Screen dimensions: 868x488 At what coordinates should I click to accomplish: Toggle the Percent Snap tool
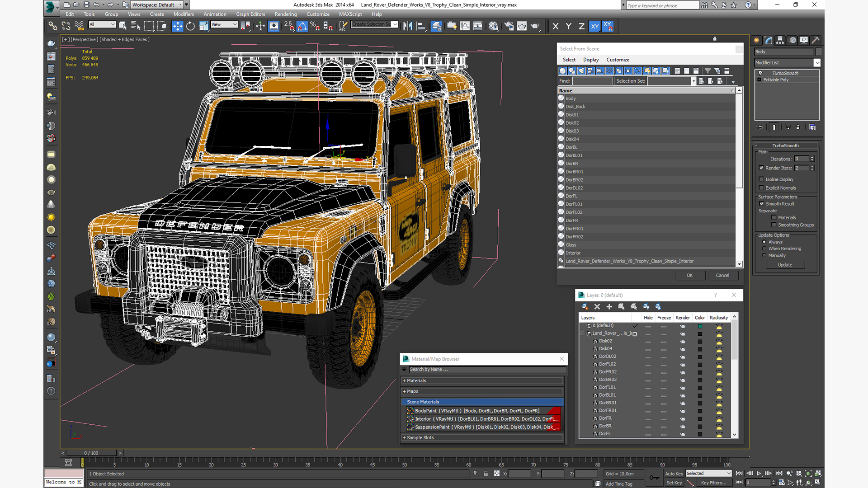(x=315, y=26)
